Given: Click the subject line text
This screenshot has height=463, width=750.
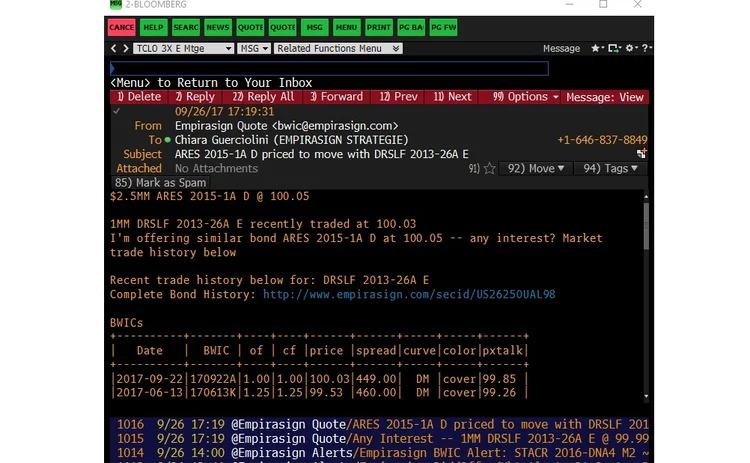Looking at the screenshot, I should click(x=321, y=154).
